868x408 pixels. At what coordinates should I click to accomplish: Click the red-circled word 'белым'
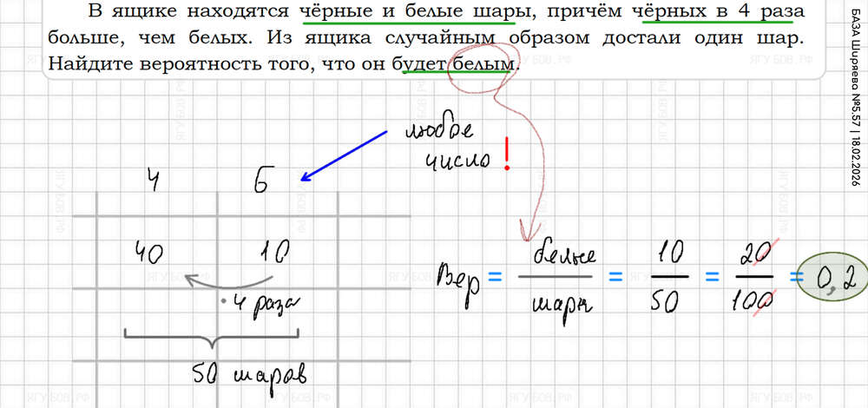(478, 63)
